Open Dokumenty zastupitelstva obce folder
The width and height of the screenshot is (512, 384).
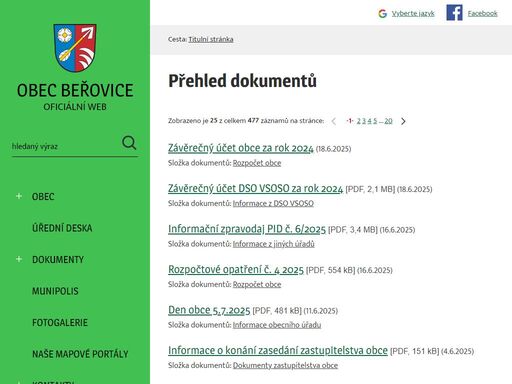coord(285,365)
